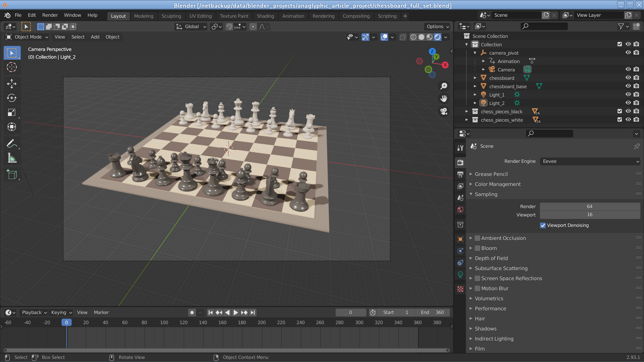Open the Render Engine dropdown
Viewport: 644px width, 362px height.
click(x=590, y=161)
